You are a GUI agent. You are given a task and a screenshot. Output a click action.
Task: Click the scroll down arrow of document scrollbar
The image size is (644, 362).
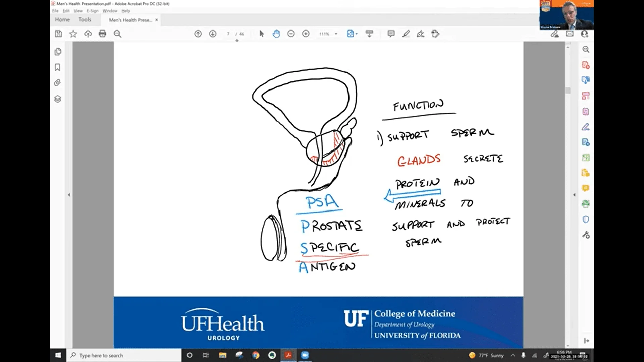[x=568, y=346]
